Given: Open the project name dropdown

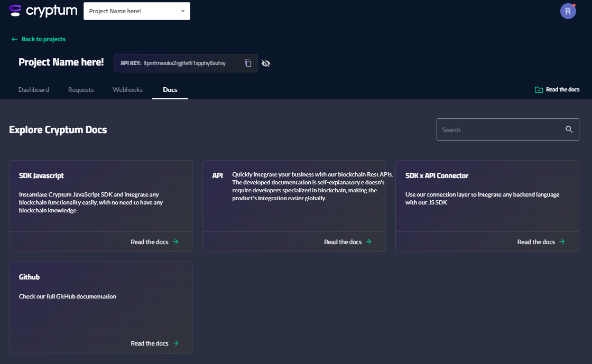Looking at the screenshot, I should click(x=137, y=11).
